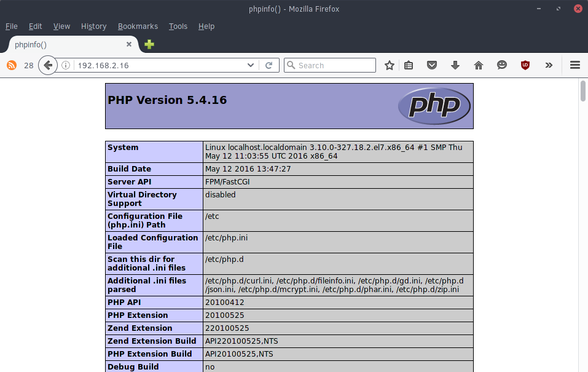The width and height of the screenshot is (588, 372).
Task: Select the phpinfo() tab
Action: click(73, 44)
